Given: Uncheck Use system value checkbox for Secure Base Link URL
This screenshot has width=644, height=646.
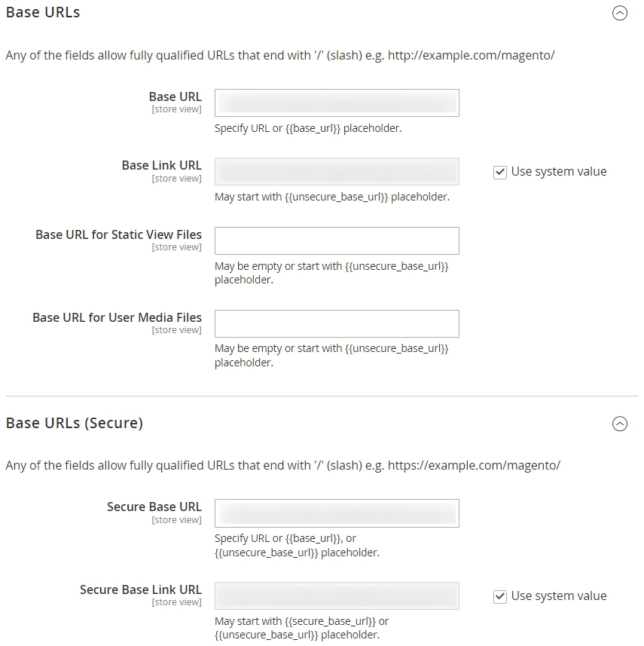Looking at the screenshot, I should click(x=499, y=596).
